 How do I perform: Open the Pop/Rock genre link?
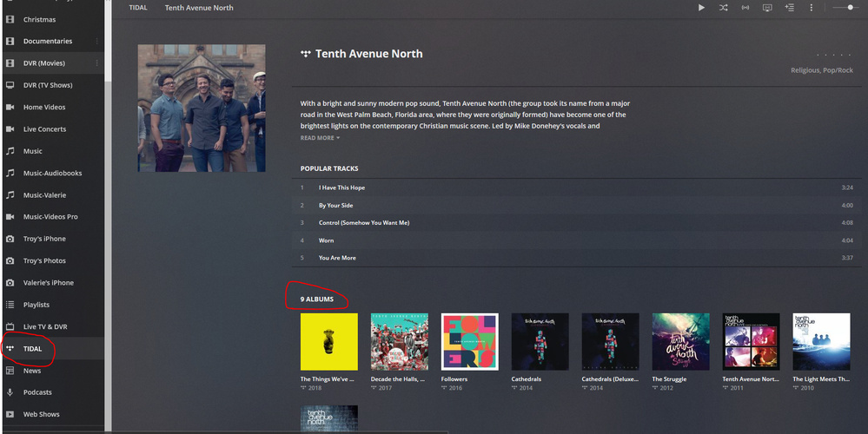[838, 70]
